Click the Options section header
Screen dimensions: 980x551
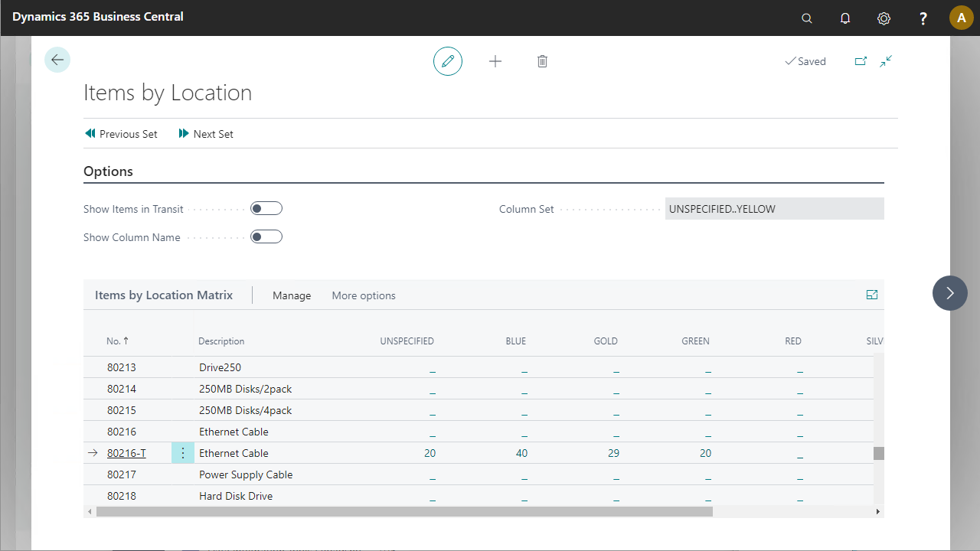tap(108, 171)
